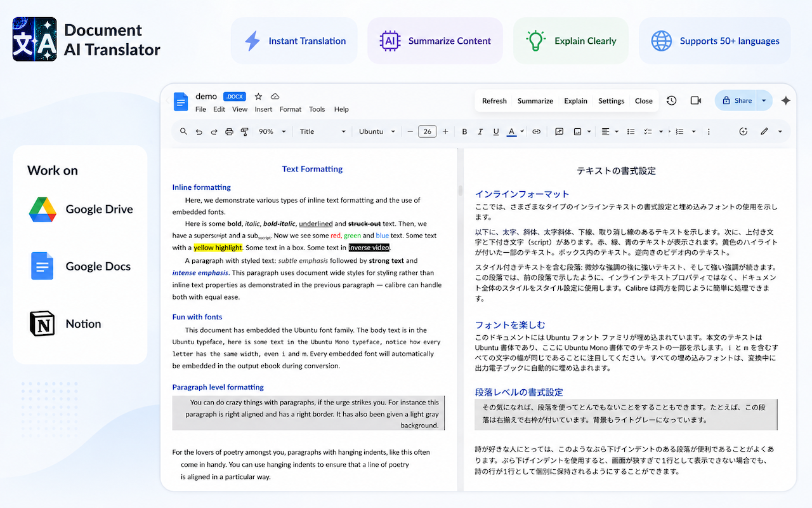Open the Help menu
Screen dimensions: 812x508
pyautogui.click(x=341, y=109)
